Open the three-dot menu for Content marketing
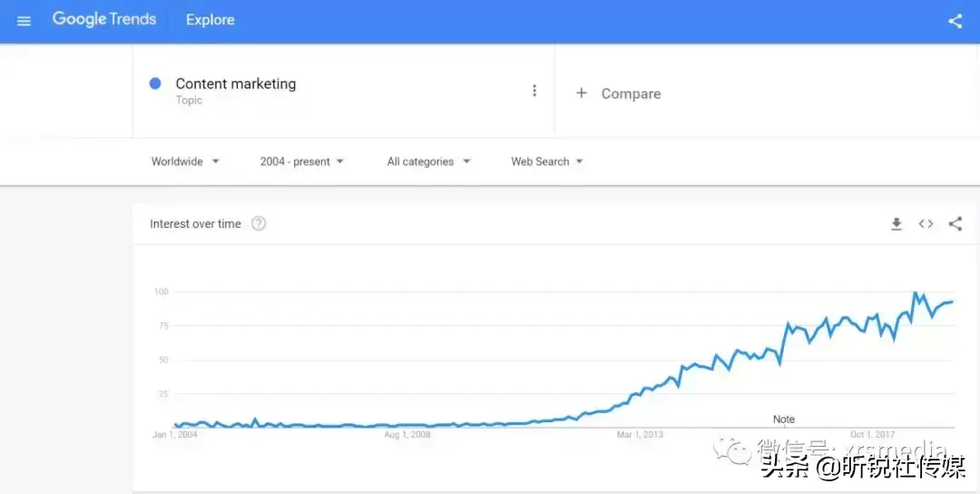 pos(534,91)
